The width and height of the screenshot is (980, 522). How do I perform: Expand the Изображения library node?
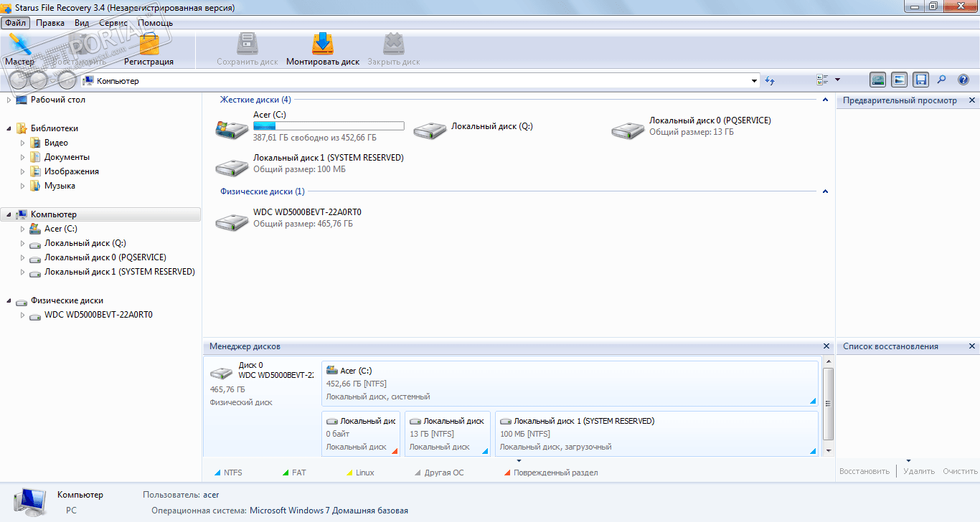(23, 171)
